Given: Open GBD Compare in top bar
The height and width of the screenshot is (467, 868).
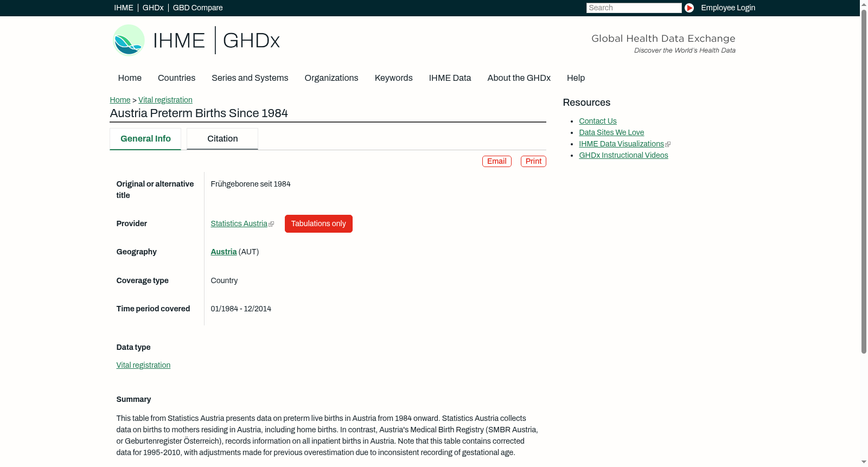Looking at the screenshot, I should [198, 8].
